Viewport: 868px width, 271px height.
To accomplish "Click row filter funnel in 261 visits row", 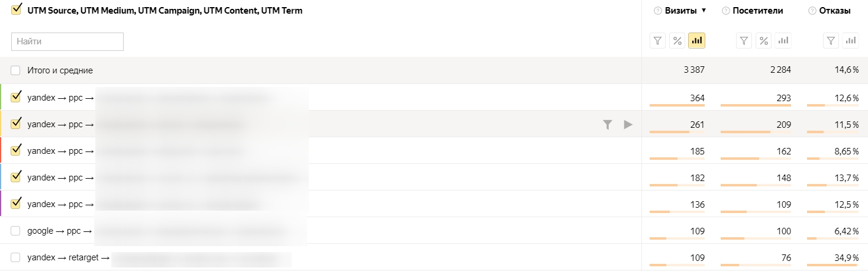I will click(x=608, y=124).
